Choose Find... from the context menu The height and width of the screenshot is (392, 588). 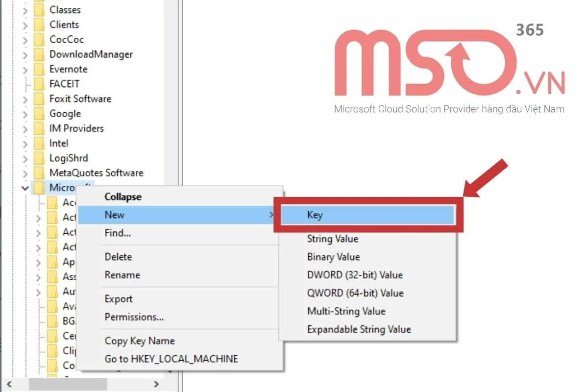118,233
